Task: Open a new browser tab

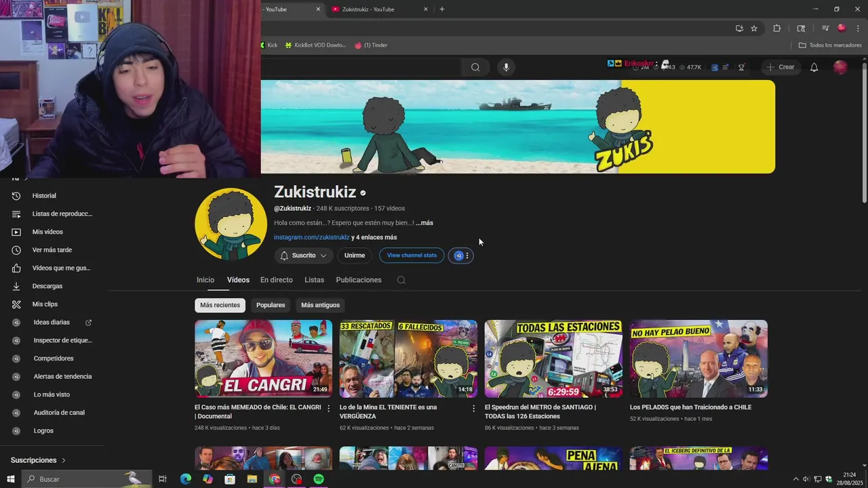Action: [x=442, y=9]
